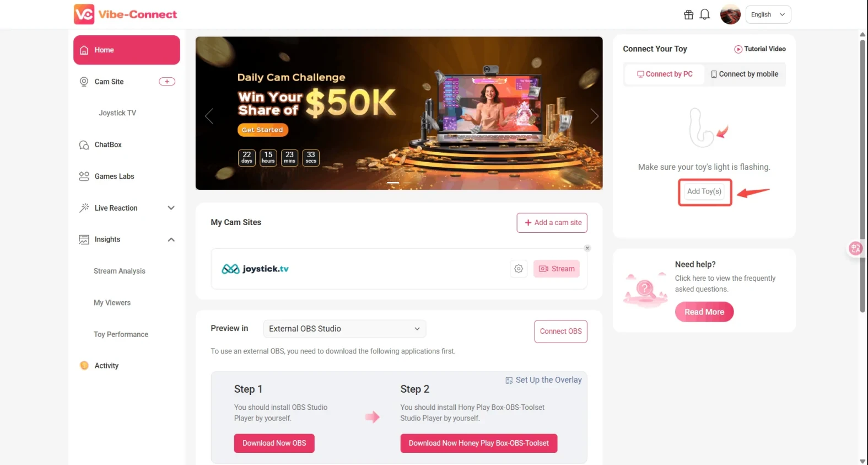868x465 pixels.
Task: Open the notifications bell
Action: (704, 15)
